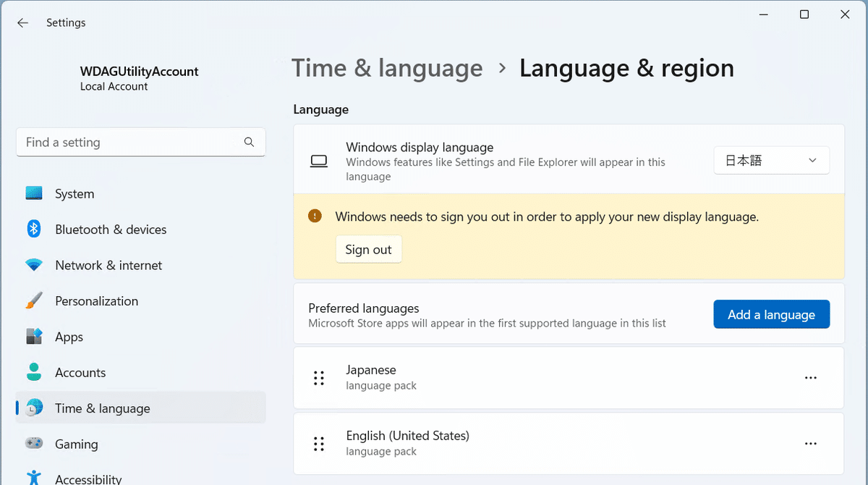
Task: Open System settings via monitor icon
Action: (34, 194)
